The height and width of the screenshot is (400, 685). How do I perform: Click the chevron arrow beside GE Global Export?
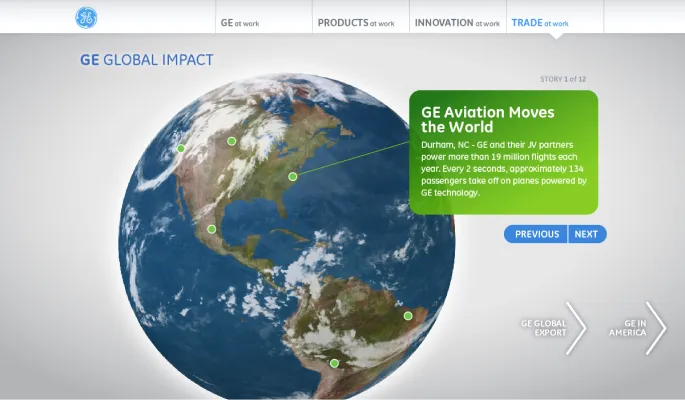tap(577, 328)
